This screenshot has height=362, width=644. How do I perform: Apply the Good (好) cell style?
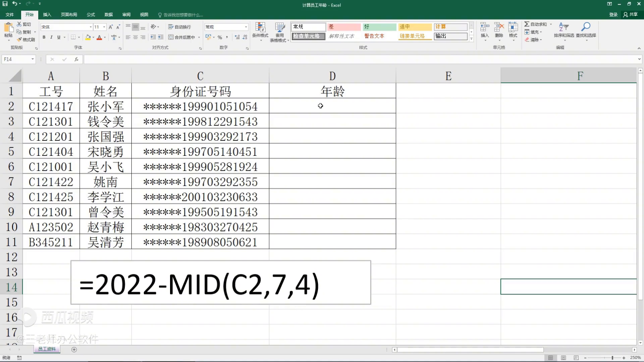[379, 27]
